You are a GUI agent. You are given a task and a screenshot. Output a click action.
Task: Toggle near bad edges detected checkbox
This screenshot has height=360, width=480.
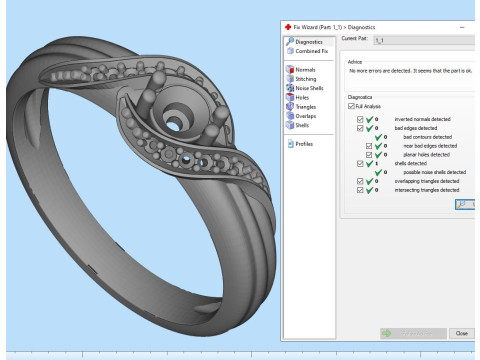tap(369, 146)
